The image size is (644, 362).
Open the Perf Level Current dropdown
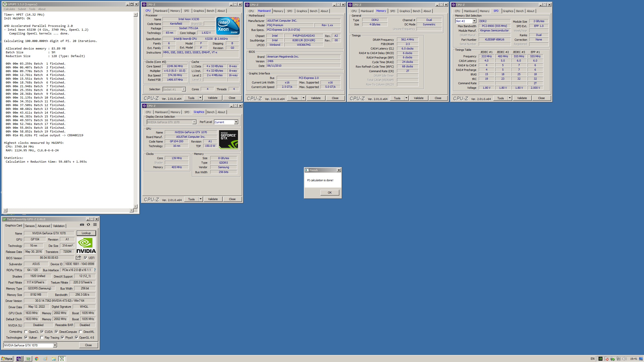pyautogui.click(x=236, y=122)
